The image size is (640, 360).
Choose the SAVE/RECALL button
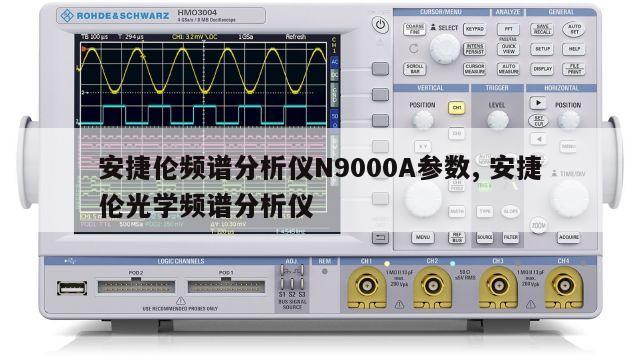(x=542, y=29)
